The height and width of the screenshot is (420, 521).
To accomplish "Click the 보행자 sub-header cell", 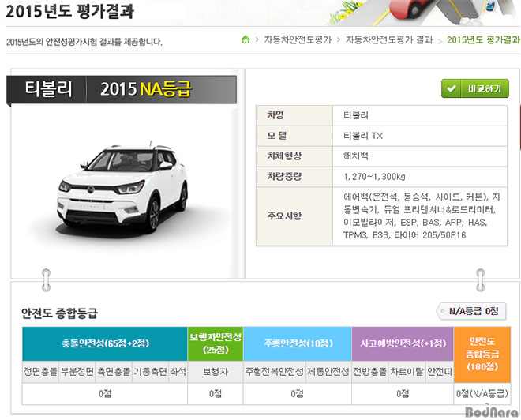I will [216, 372].
